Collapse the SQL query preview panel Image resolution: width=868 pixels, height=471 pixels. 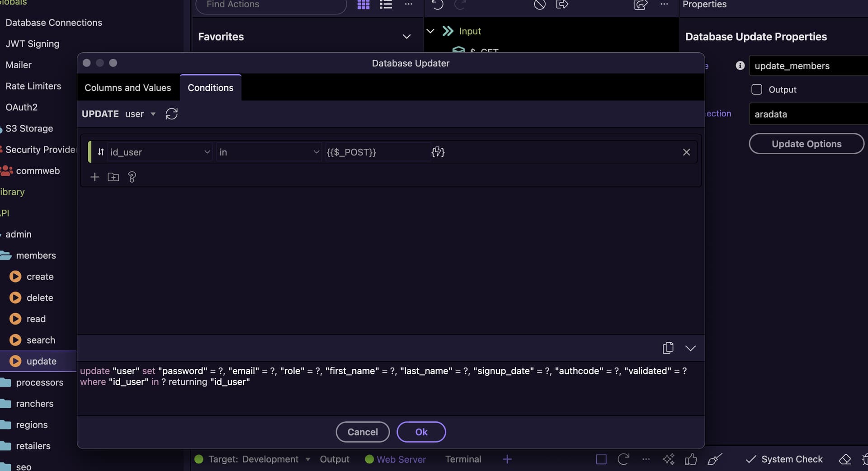coord(690,348)
